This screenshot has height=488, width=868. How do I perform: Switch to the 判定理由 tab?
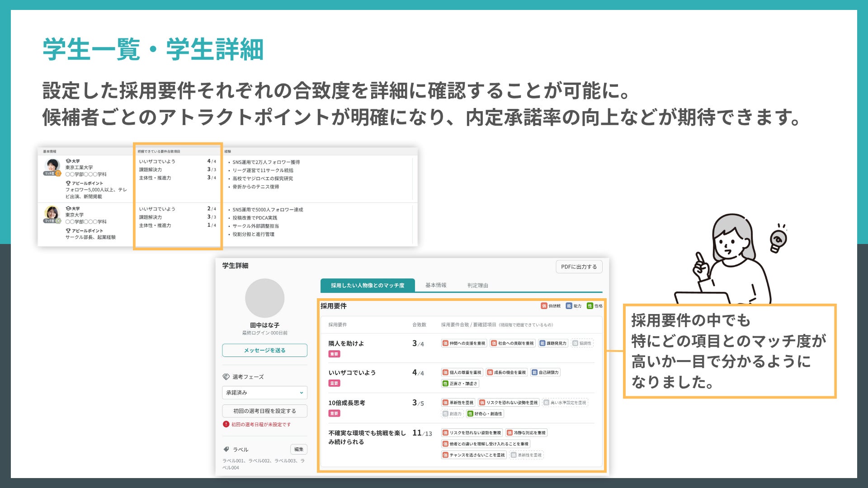[x=477, y=285]
